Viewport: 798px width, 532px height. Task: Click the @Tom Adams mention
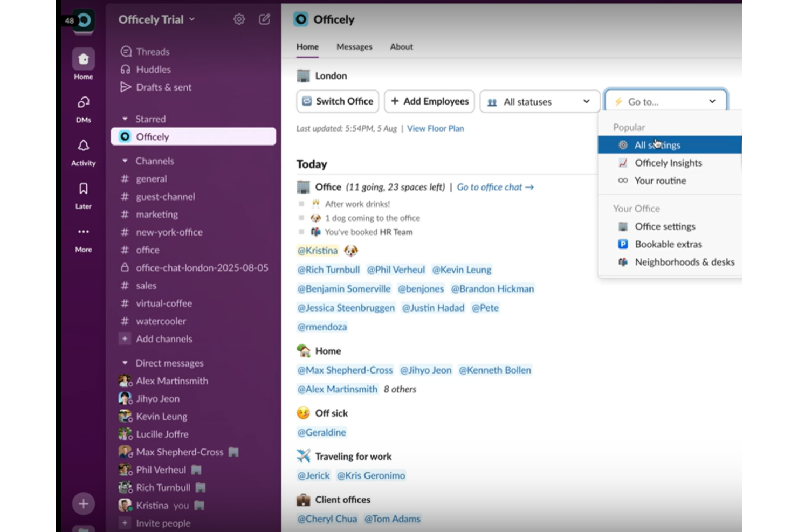click(x=392, y=519)
